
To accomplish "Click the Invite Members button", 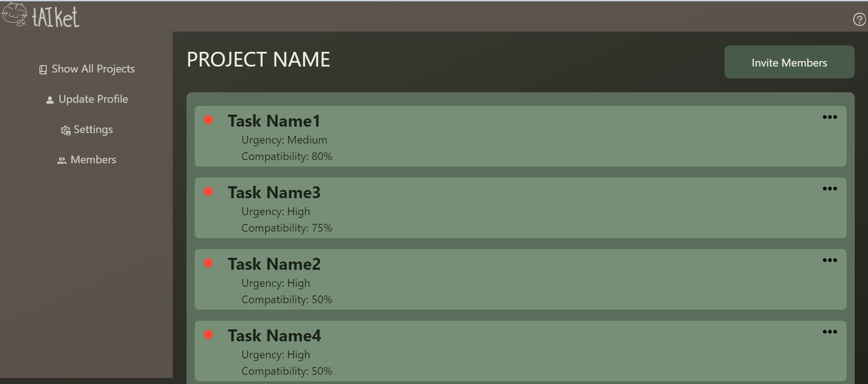I will (x=789, y=62).
